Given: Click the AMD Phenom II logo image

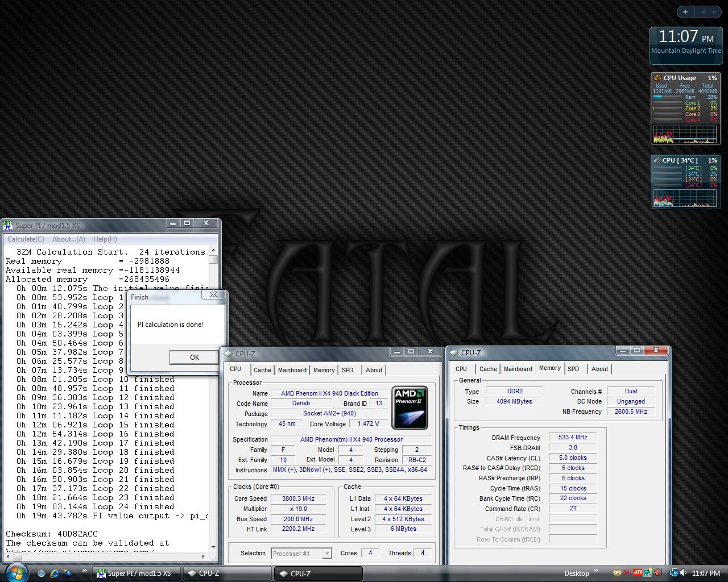Looking at the screenshot, I should tap(410, 408).
